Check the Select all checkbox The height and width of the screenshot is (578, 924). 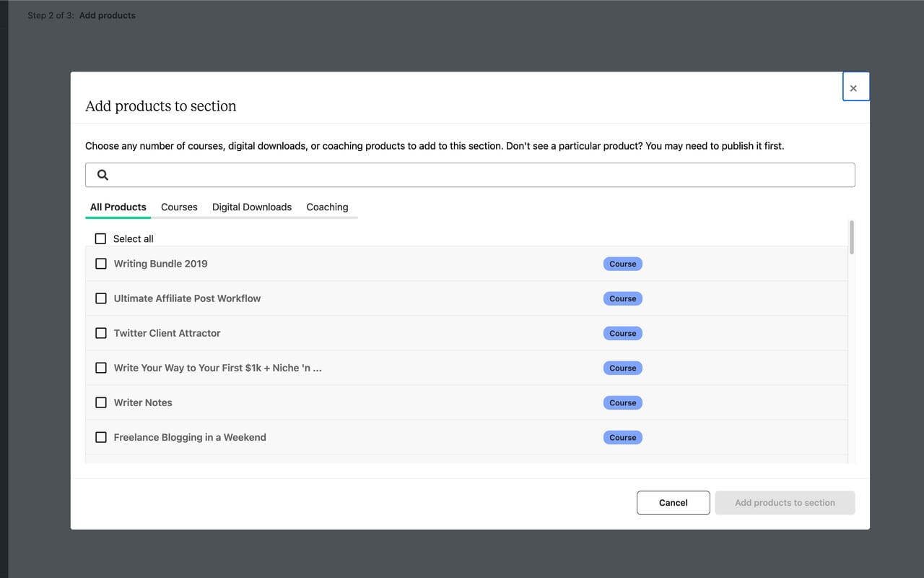click(101, 238)
